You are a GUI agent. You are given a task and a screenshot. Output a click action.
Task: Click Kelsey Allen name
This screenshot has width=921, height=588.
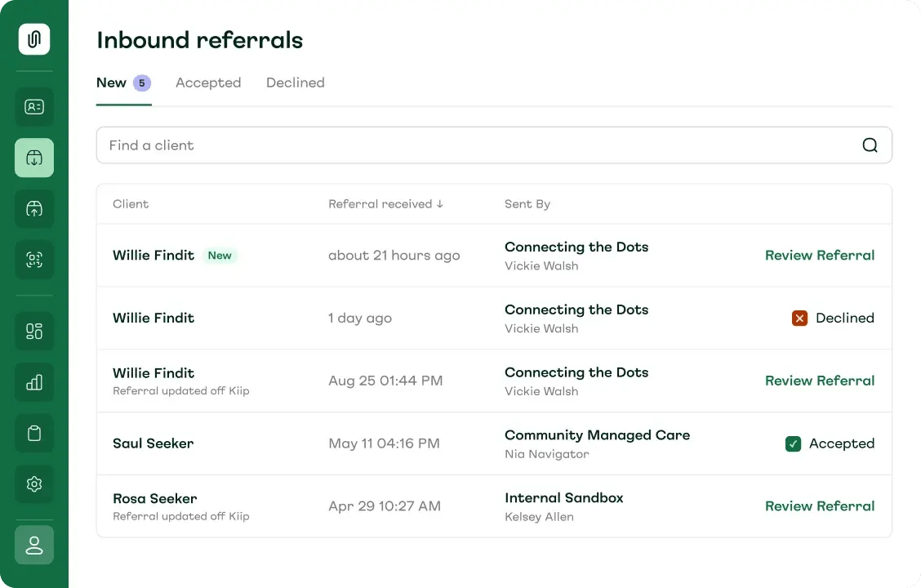tap(539, 517)
